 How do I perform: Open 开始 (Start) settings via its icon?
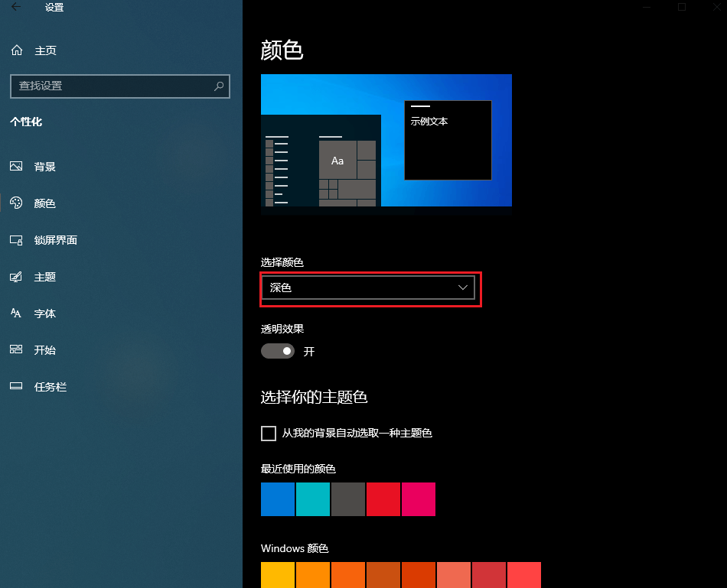point(16,349)
